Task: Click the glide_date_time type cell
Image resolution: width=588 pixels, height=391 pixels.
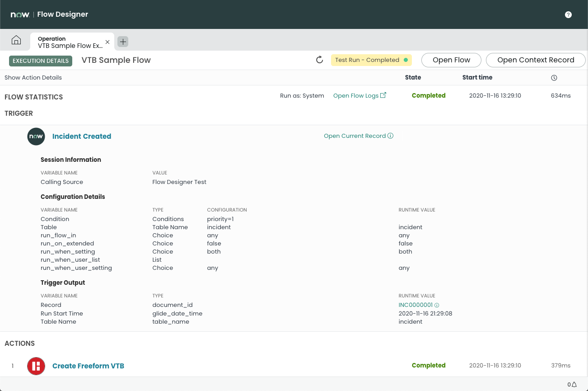Action: 177,314
